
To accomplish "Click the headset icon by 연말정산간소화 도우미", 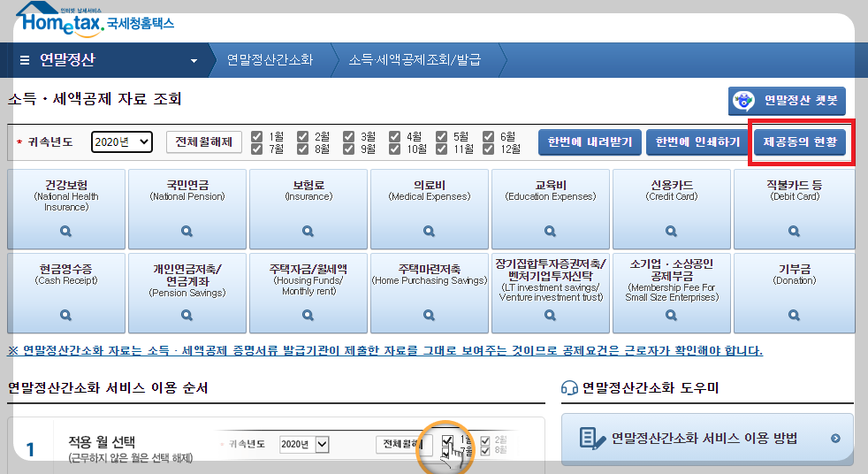I will coord(569,387).
